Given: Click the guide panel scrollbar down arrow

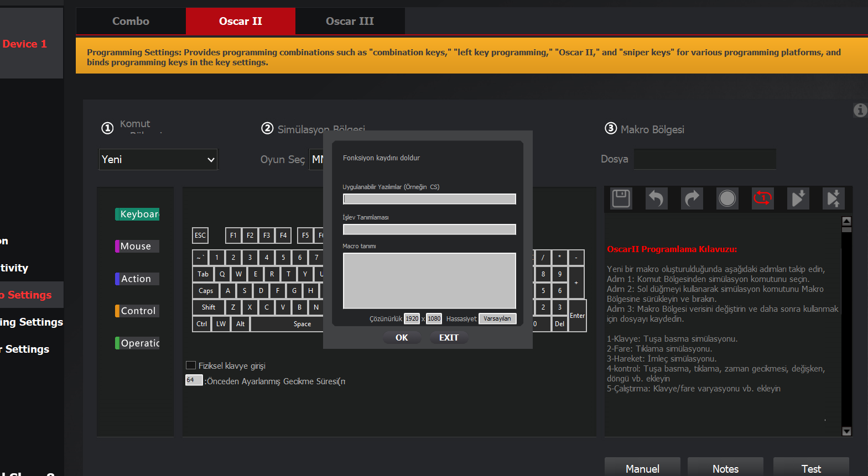Looking at the screenshot, I should click(x=846, y=431).
